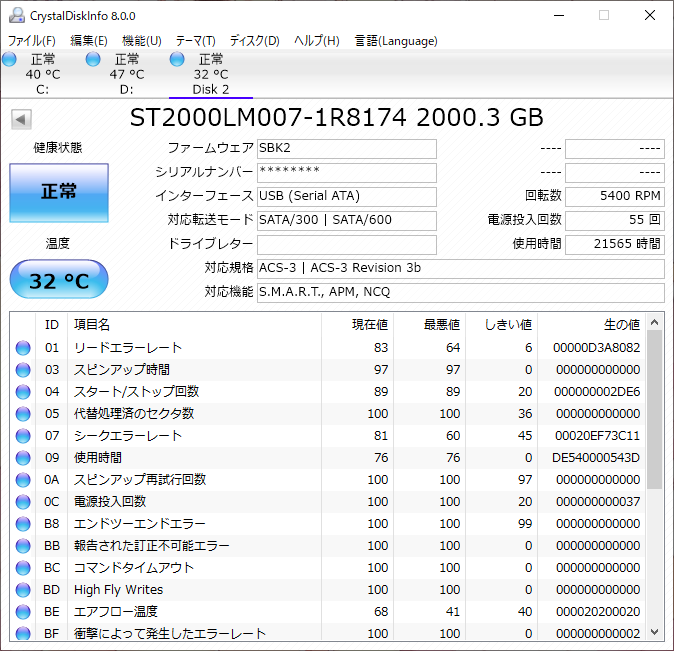This screenshot has height=651, width=674.
Task: Open the 言語(Language) menu
Action: [x=396, y=41]
